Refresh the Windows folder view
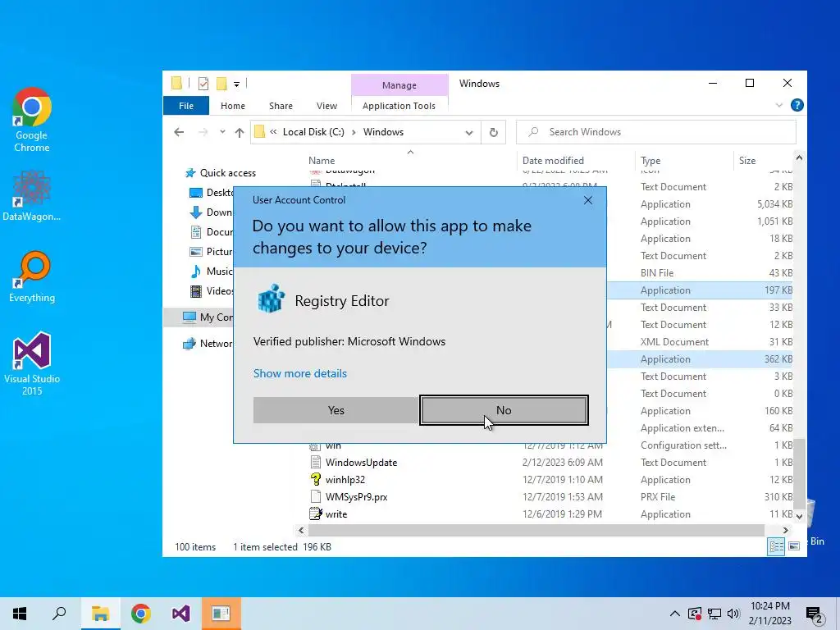This screenshot has width=840, height=630. pos(494,132)
